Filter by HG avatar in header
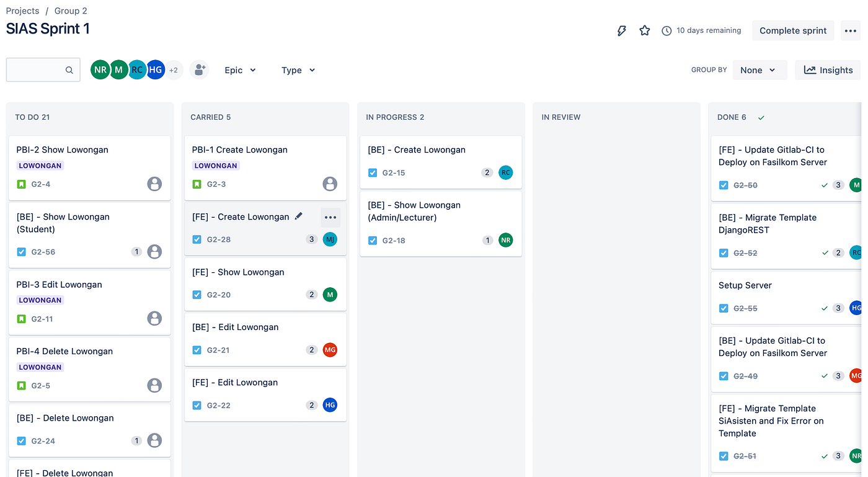Image resolution: width=868 pixels, height=477 pixels. pos(155,70)
